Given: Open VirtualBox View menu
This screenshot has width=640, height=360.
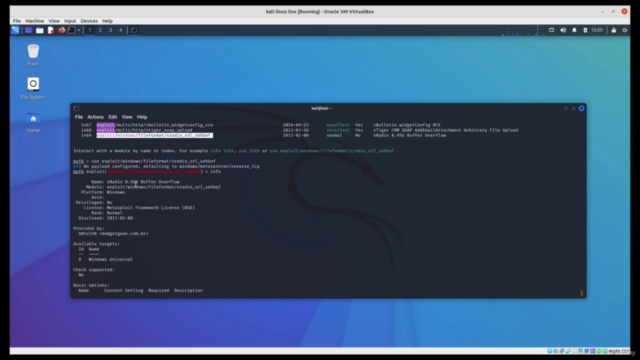Looking at the screenshot, I should tap(54, 21).
